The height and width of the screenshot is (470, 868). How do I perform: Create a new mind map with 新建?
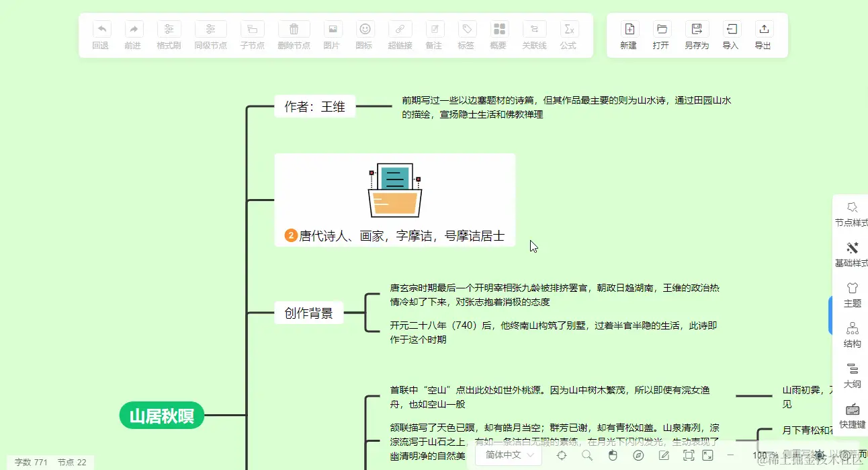click(628, 35)
